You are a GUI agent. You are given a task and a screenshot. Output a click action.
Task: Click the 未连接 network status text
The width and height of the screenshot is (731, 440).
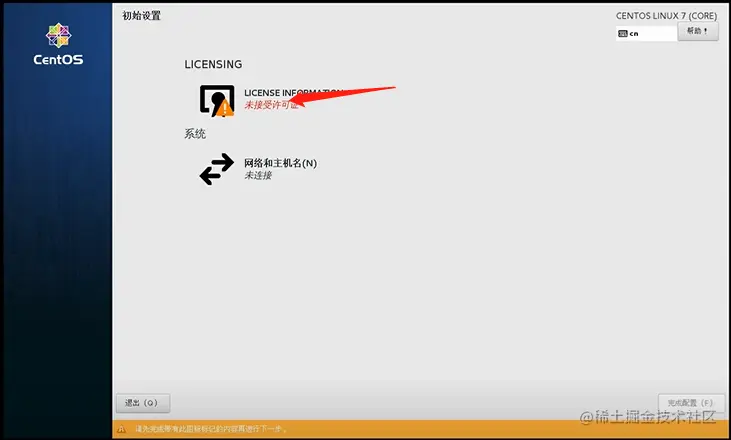(x=258, y=175)
